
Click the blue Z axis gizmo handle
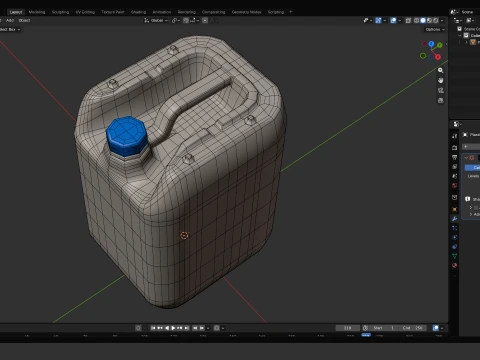point(431,44)
